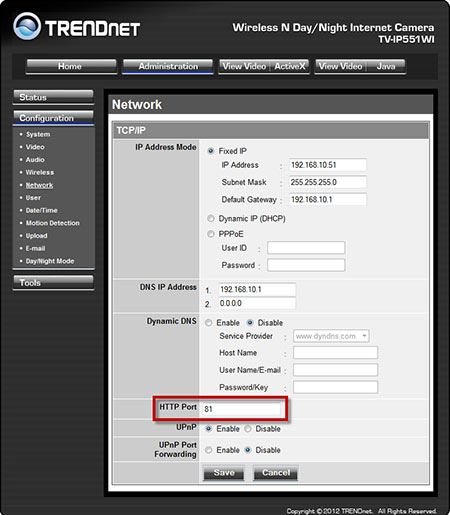
Task: Collapse the Configuration sidebar section
Action: [53, 118]
